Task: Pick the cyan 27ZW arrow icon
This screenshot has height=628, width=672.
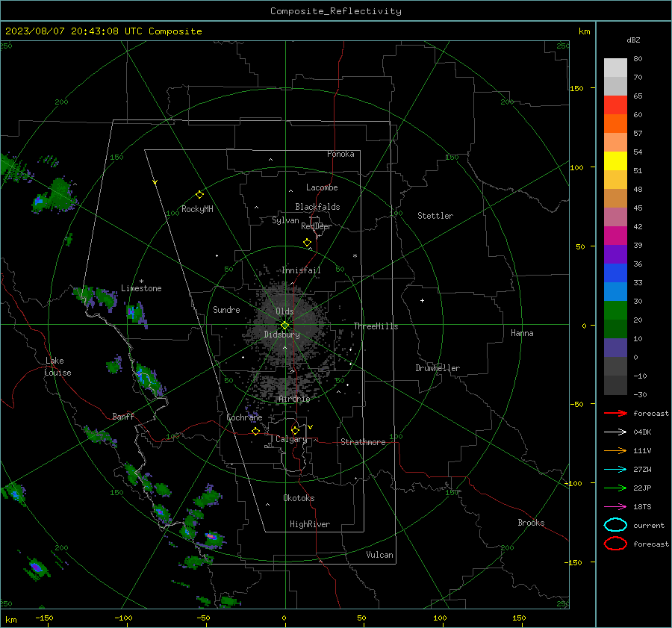Action: tap(615, 470)
